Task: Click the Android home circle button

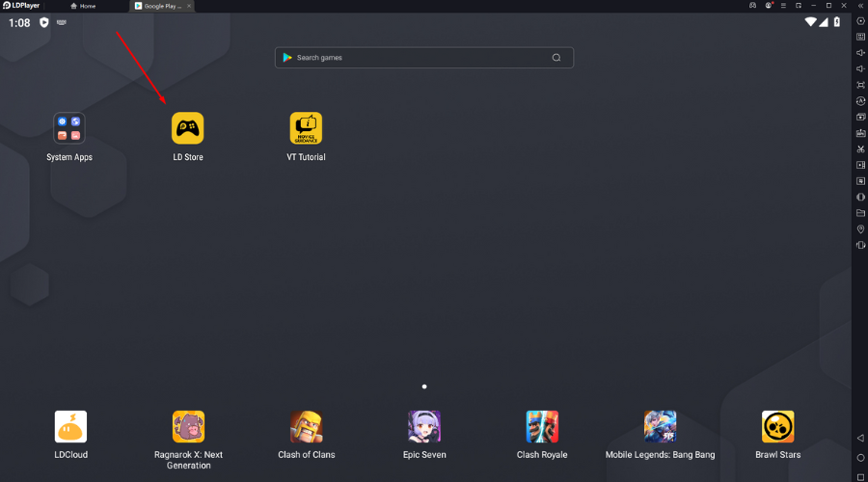Action: pos(861,458)
